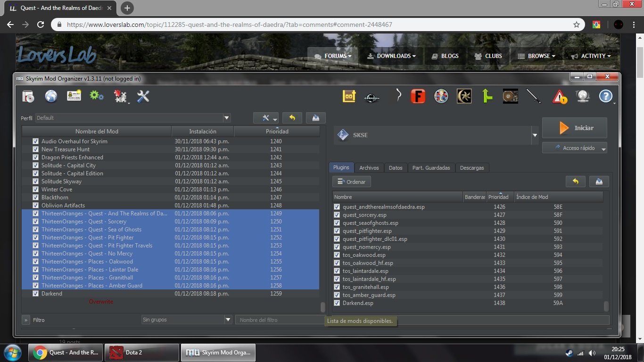Image resolution: width=644 pixels, height=362 pixels.
Task: Launch the Vault Boy shortcut icon
Action: coord(441,96)
